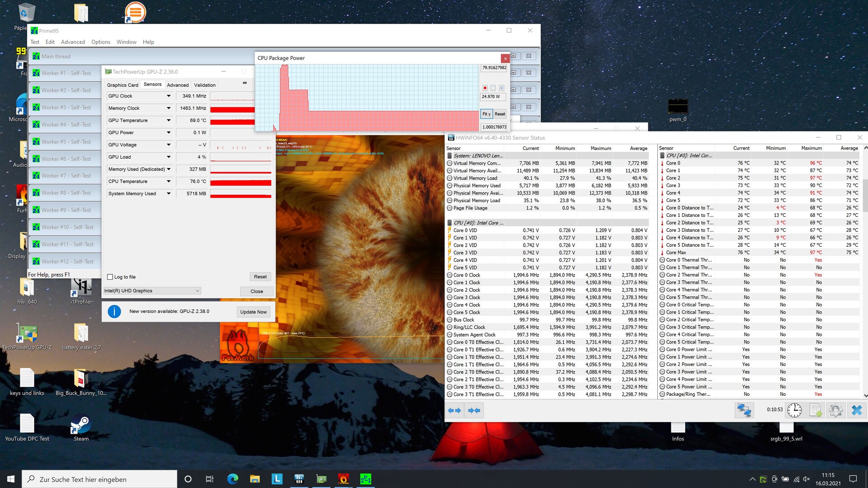Click the blue X close sensors icon
The height and width of the screenshot is (488, 868).
(x=856, y=410)
